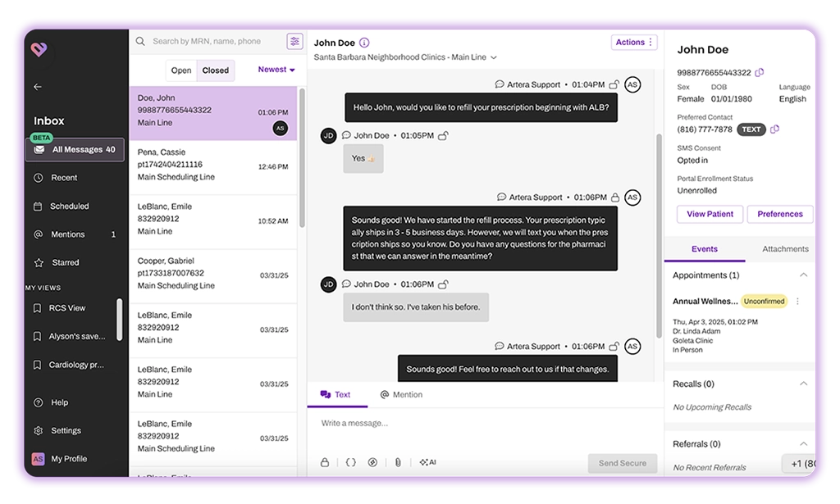The width and height of the screenshot is (840, 504).
Task: Click the conversation list scrollbar
Action: coord(301,156)
